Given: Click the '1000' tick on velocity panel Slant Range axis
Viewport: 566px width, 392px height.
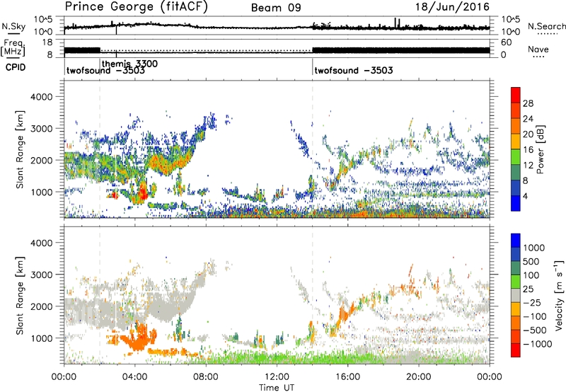Looking at the screenshot, I should tap(41, 338).
